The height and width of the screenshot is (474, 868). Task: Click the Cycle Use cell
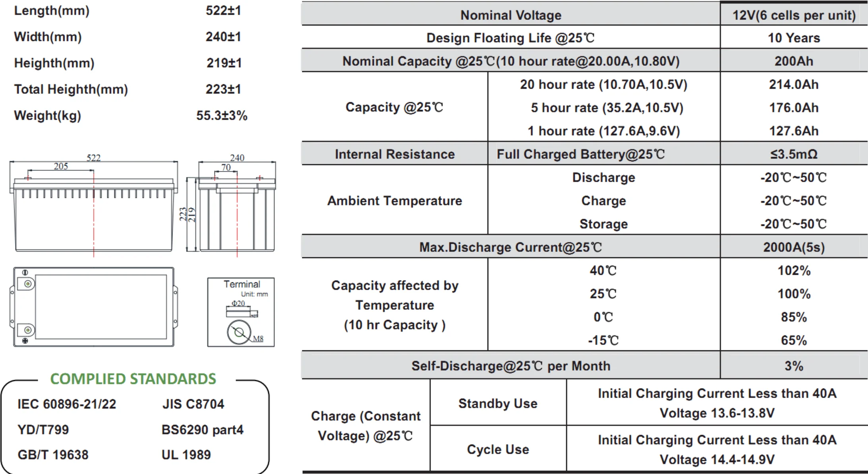tap(498, 449)
